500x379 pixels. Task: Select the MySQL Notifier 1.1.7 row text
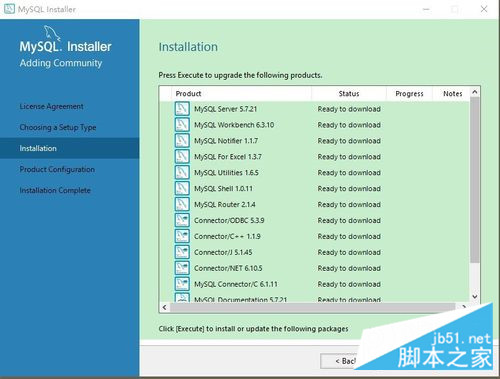pos(226,141)
